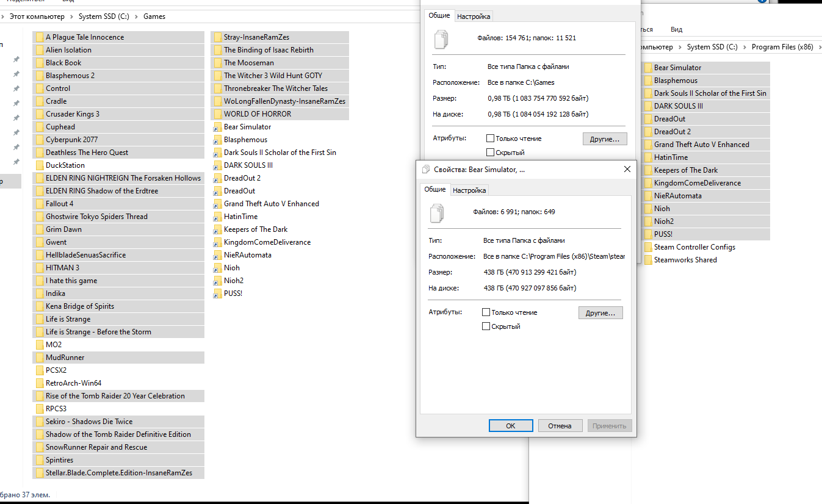Screen dimensions: 822x504
Task: Click Другие... in the C:\Games properties dialog
Action: [605, 139]
